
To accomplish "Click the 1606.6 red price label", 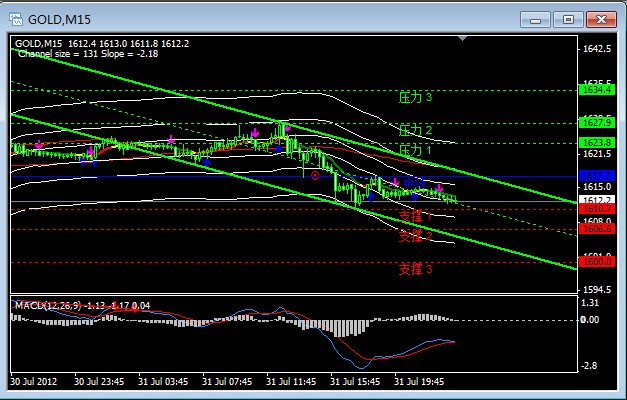I will [x=596, y=229].
